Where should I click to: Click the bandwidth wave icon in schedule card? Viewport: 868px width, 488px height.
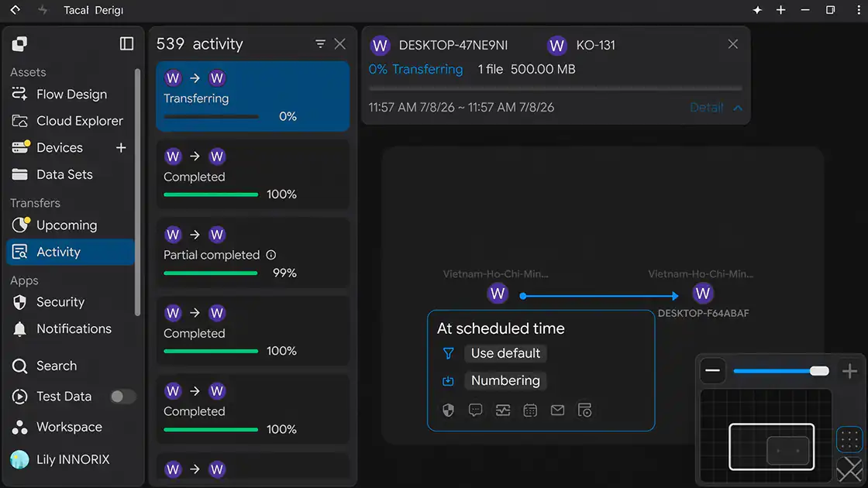503,410
